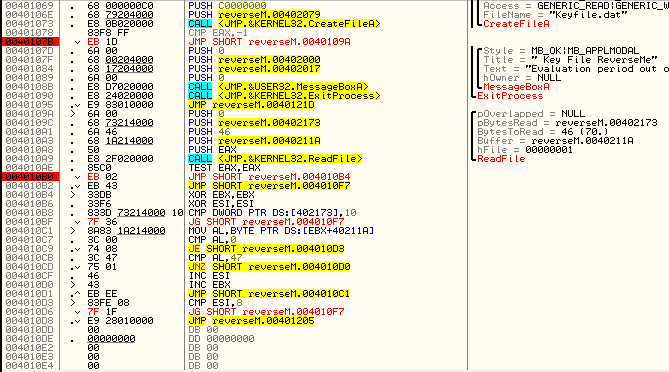Click the CMP AL,0 instruction
This screenshot has height=372, width=669.
coord(212,240)
